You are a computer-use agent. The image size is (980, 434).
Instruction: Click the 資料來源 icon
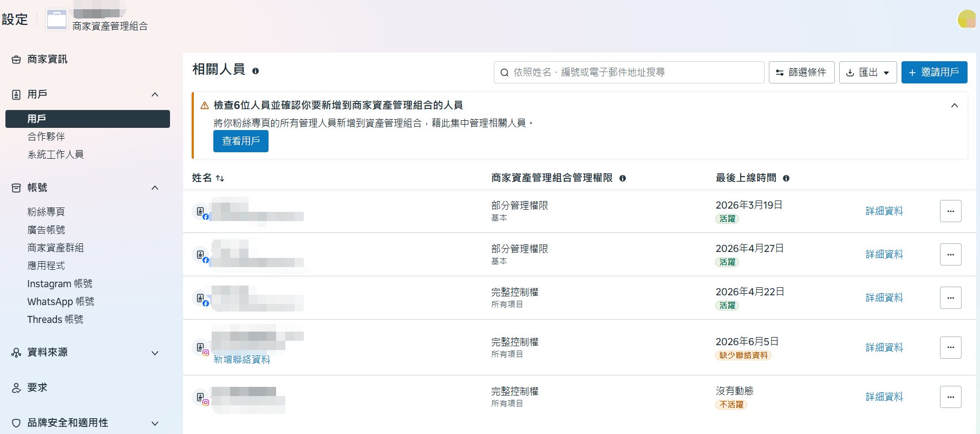click(x=16, y=353)
